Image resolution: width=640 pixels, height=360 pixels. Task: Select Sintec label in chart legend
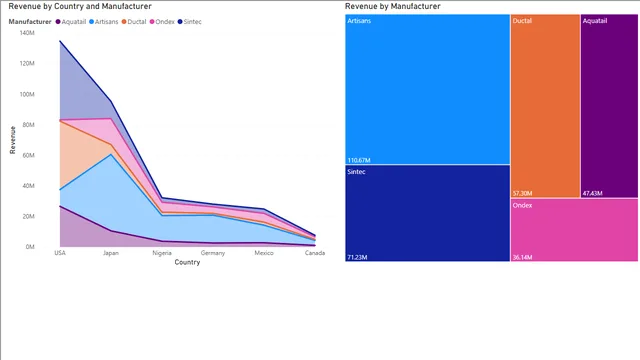point(193,22)
